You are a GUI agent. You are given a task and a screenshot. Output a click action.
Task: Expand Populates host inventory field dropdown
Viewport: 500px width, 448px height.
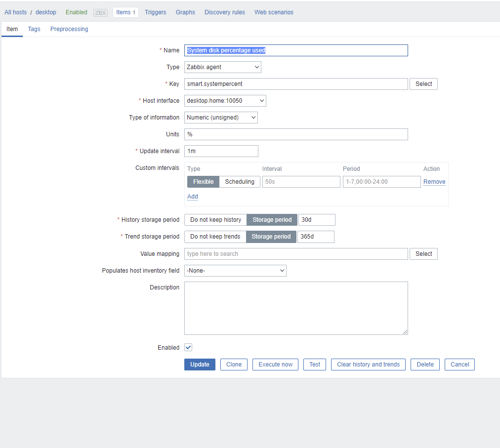tap(235, 271)
